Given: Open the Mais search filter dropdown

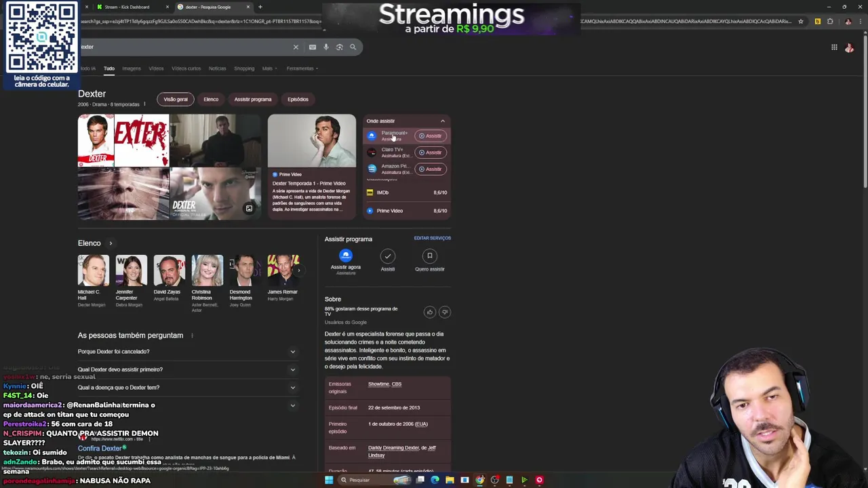Looking at the screenshot, I should 269,68.
